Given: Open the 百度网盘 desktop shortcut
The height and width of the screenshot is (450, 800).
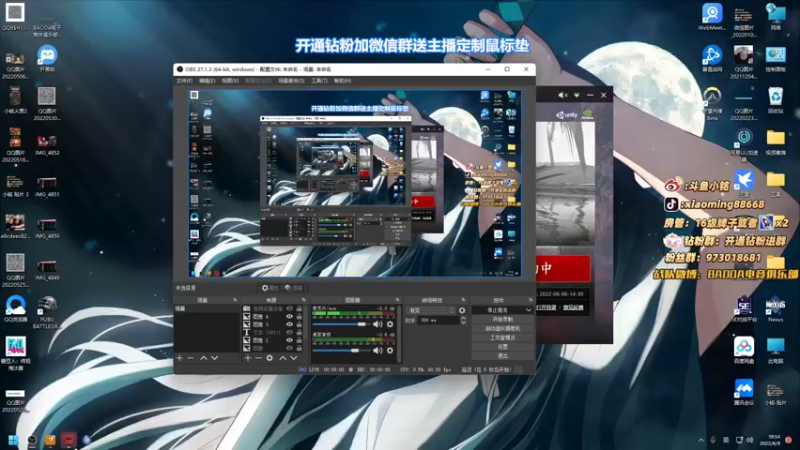Looking at the screenshot, I should (744, 350).
